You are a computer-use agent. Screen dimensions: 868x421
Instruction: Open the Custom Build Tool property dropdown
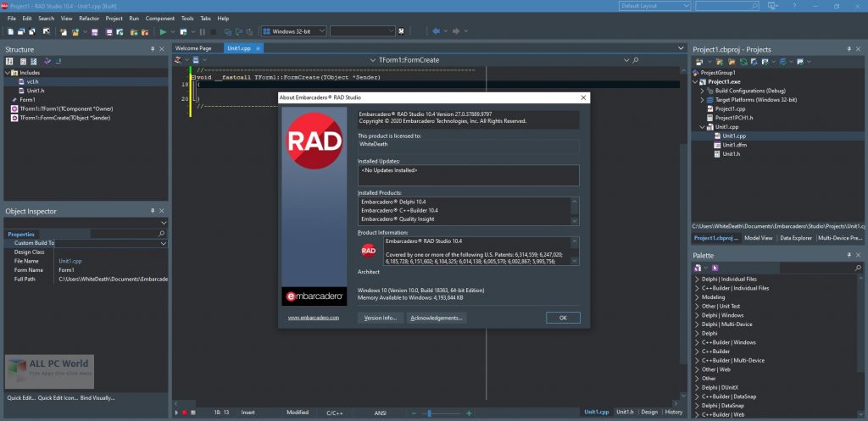[x=164, y=243]
